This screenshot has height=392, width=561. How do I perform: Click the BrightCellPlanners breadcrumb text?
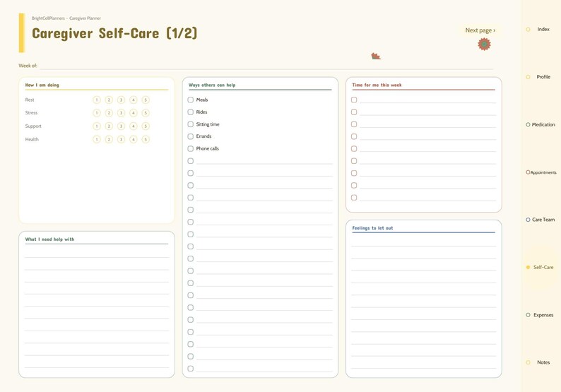[48, 18]
